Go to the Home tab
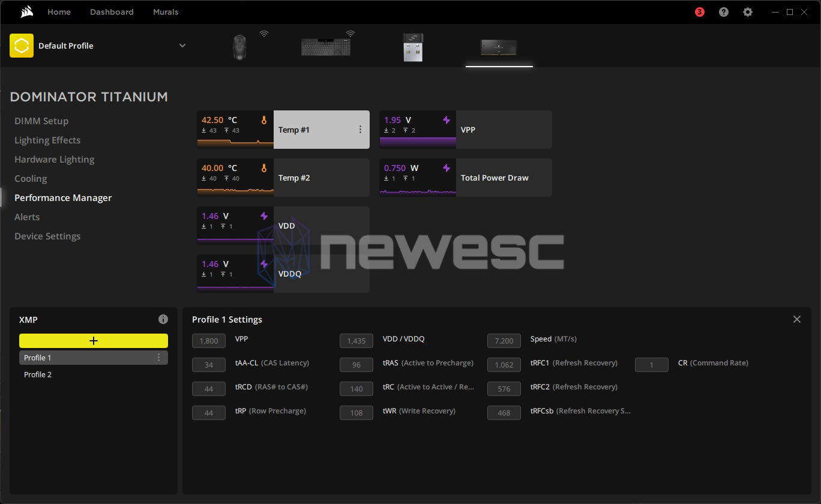The height and width of the screenshot is (504, 821). click(x=59, y=12)
